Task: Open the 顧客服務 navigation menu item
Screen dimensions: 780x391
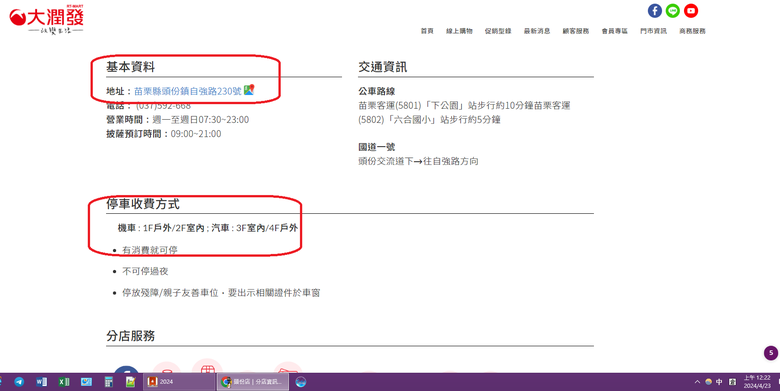Action: pyautogui.click(x=576, y=31)
